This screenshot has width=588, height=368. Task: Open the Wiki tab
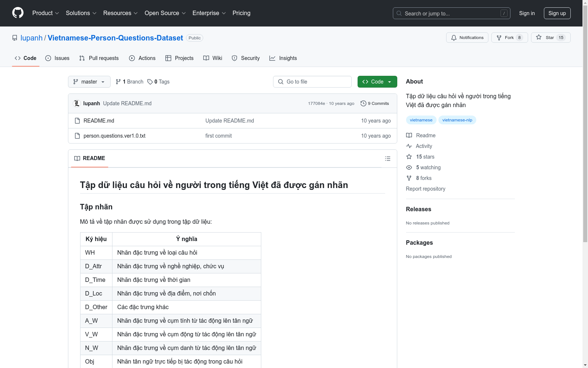click(213, 58)
